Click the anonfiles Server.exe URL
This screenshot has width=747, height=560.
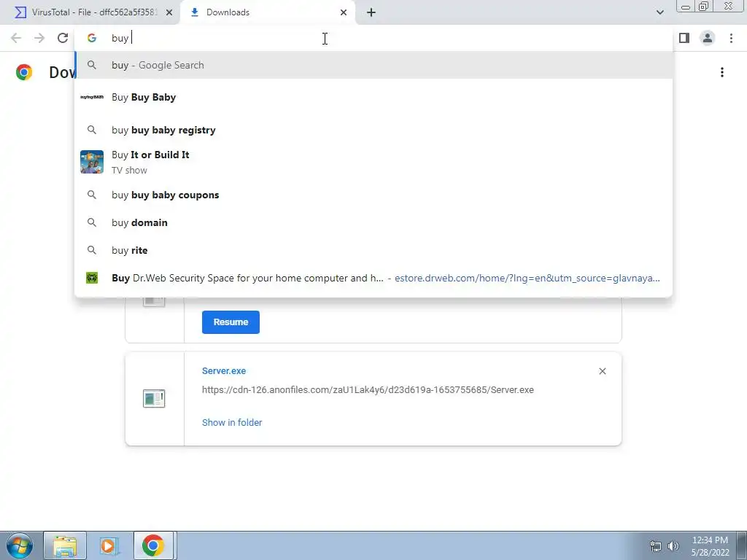point(368,390)
